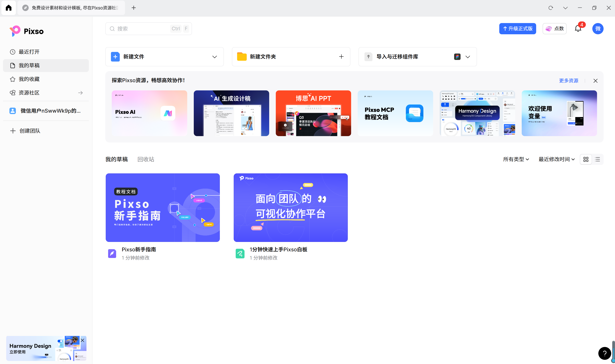615x364 pixels.
Task: Open Pixso MCP 教程文档 card
Action: click(x=395, y=113)
